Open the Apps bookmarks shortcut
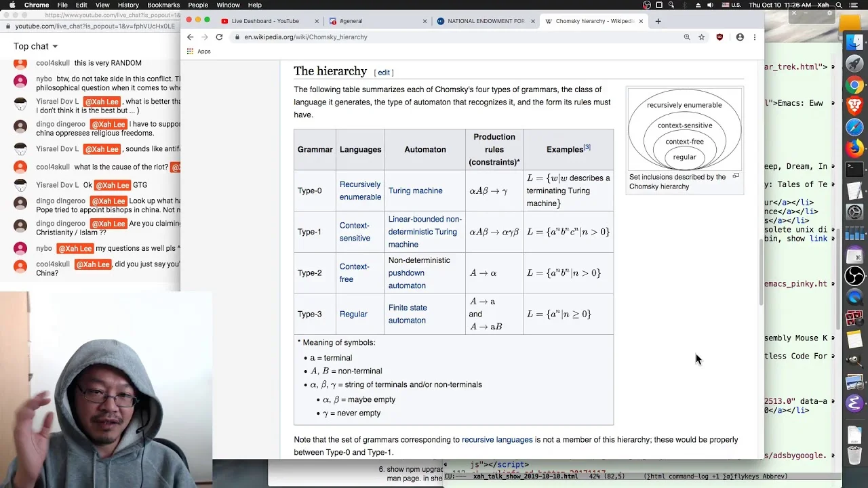Viewport: 868px width, 488px height. pyautogui.click(x=199, y=52)
